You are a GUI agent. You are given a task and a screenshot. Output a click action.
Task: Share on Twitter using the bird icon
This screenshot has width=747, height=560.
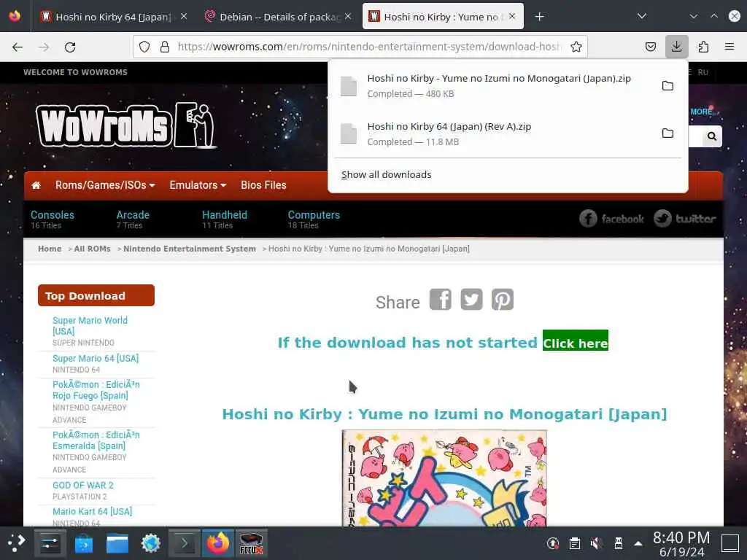click(x=471, y=300)
